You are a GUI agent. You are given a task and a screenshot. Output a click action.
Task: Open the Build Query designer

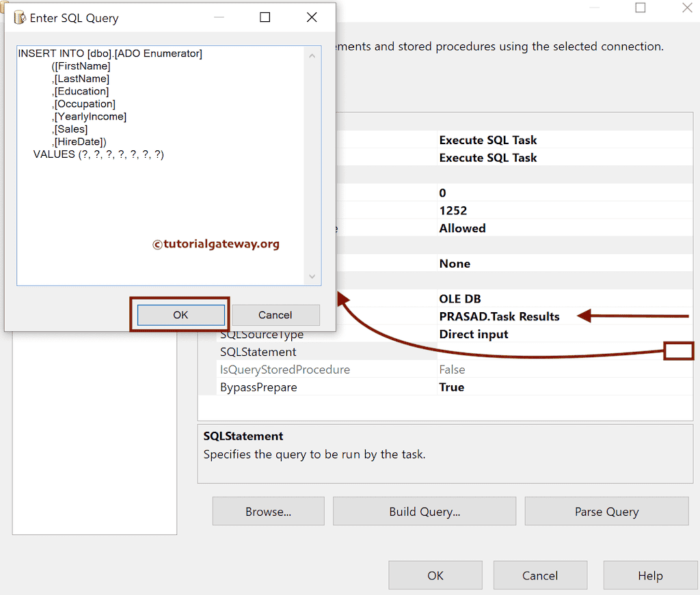(424, 511)
